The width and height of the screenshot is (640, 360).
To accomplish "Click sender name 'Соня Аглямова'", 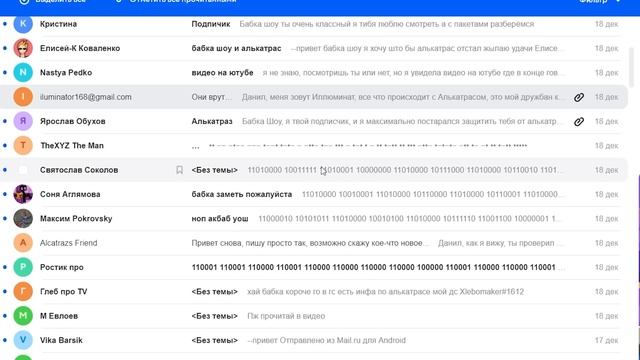I will click(70, 194).
